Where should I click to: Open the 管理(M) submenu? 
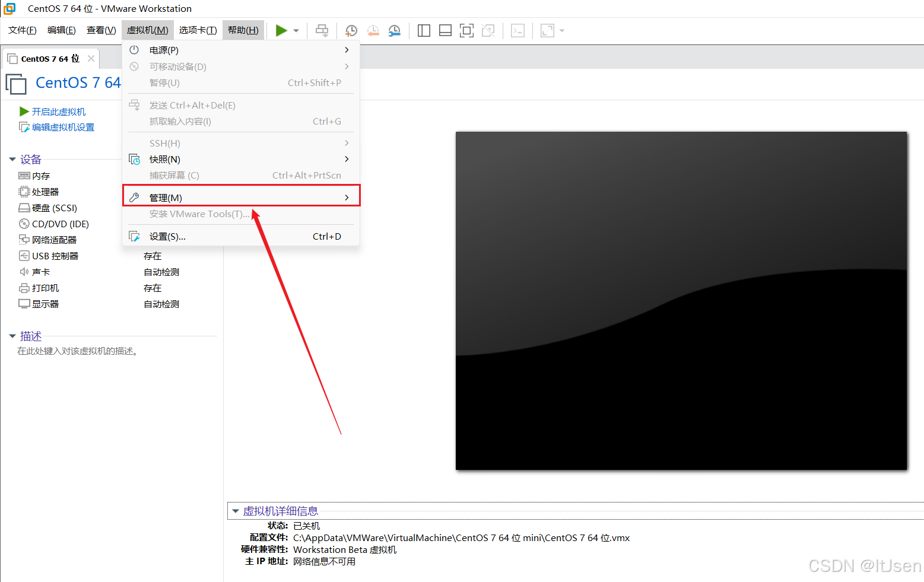click(241, 198)
